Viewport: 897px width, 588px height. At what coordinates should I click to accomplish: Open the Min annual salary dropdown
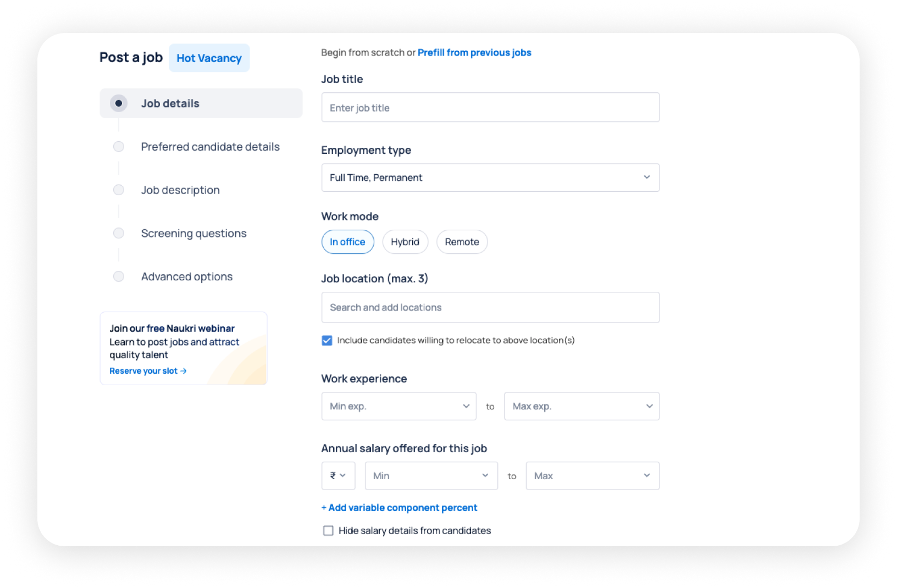[431, 476]
